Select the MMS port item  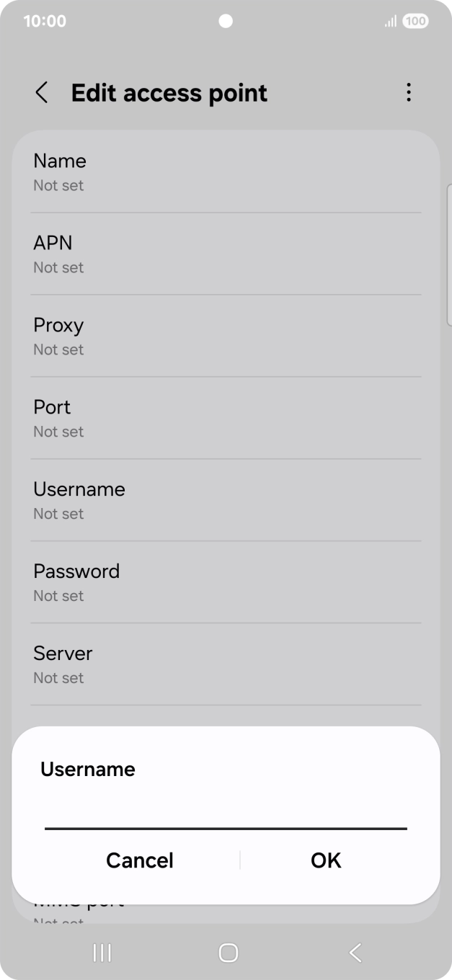click(x=226, y=901)
